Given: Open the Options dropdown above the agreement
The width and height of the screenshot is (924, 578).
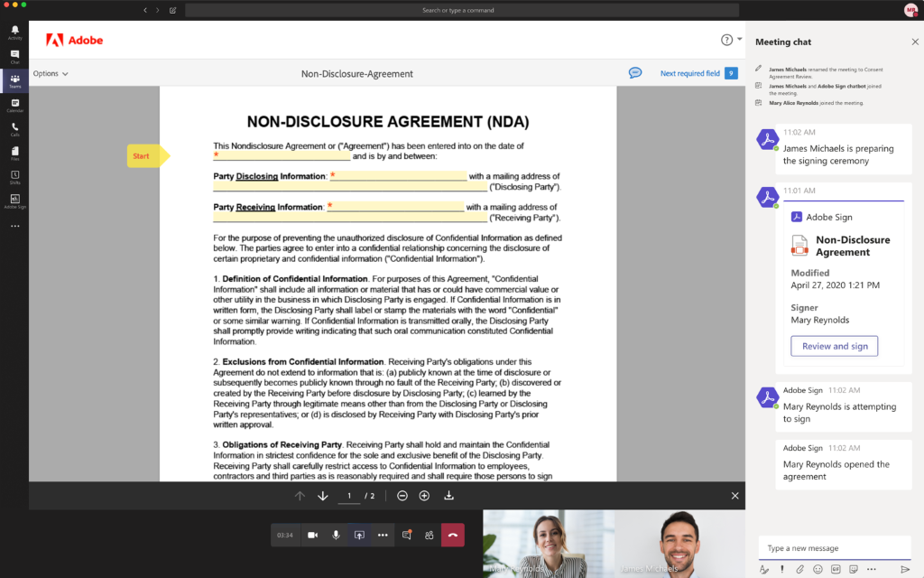Looking at the screenshot, I should (x=47, y=72).
